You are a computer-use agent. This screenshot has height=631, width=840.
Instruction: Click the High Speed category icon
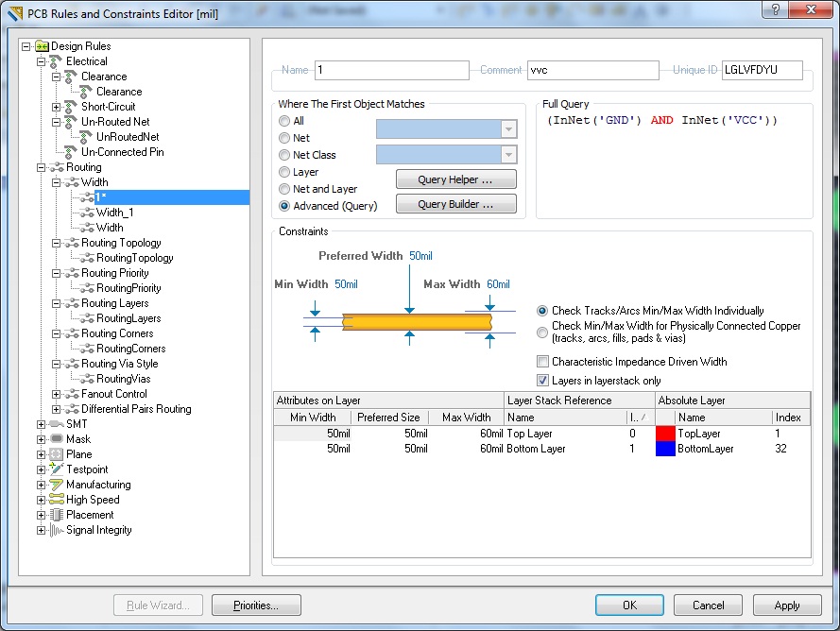(x=57, y=500)
